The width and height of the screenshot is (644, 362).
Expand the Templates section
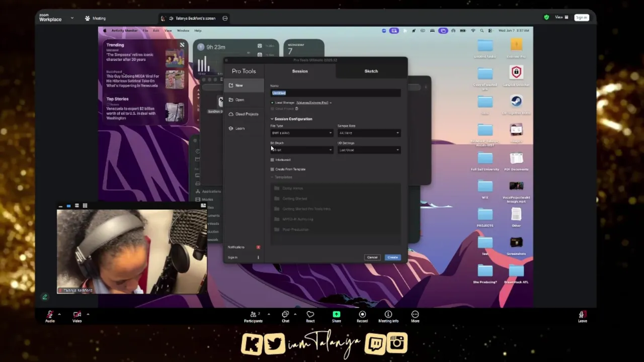[272, 177]
